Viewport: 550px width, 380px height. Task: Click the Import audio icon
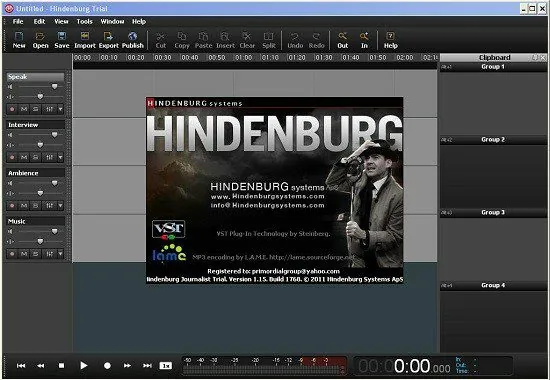click(85, 40)
